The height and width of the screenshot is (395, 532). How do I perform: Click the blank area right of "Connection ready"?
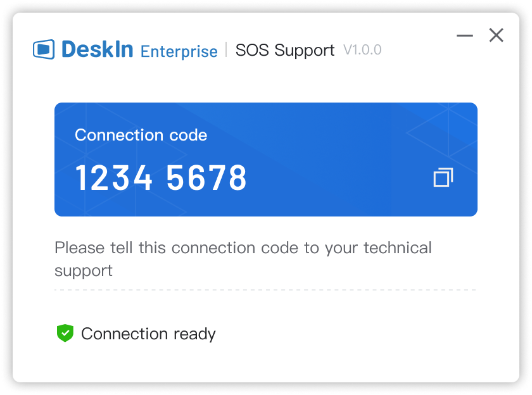355,334
